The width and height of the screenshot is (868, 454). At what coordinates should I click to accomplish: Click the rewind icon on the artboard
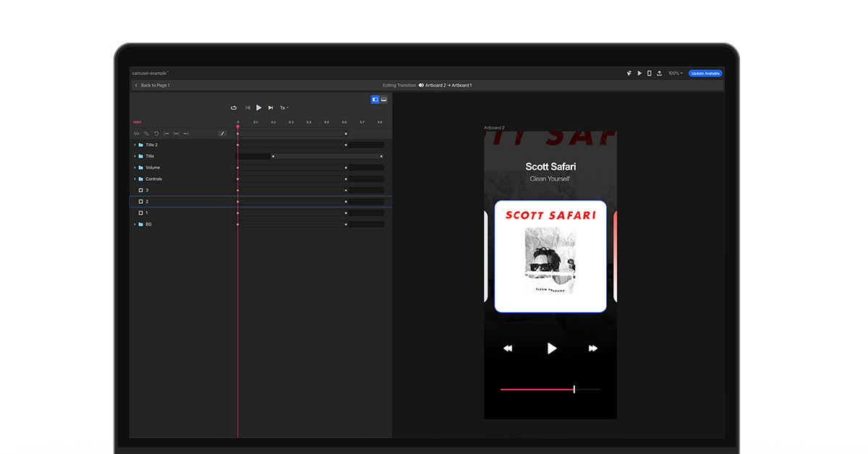[x=508, y=348]
